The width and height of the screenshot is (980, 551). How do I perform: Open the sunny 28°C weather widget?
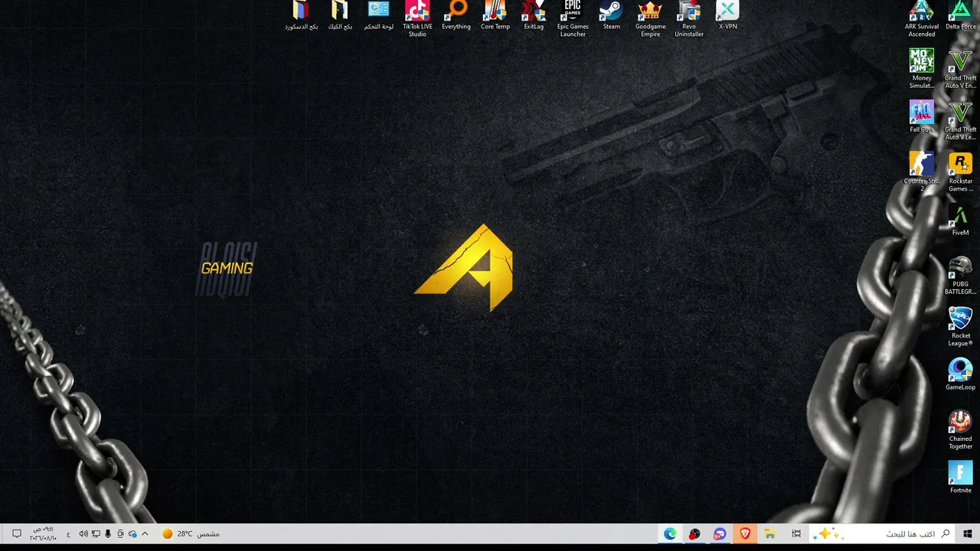(191, 533)
